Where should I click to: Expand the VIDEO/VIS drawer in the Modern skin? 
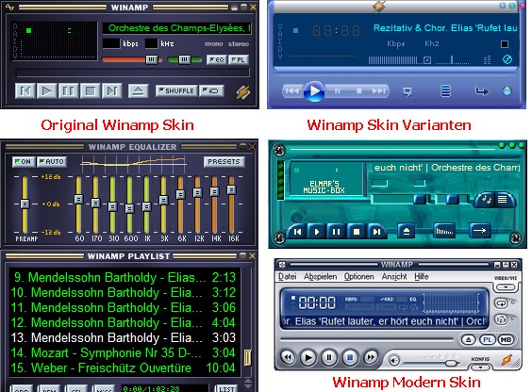tap(506, 287)
